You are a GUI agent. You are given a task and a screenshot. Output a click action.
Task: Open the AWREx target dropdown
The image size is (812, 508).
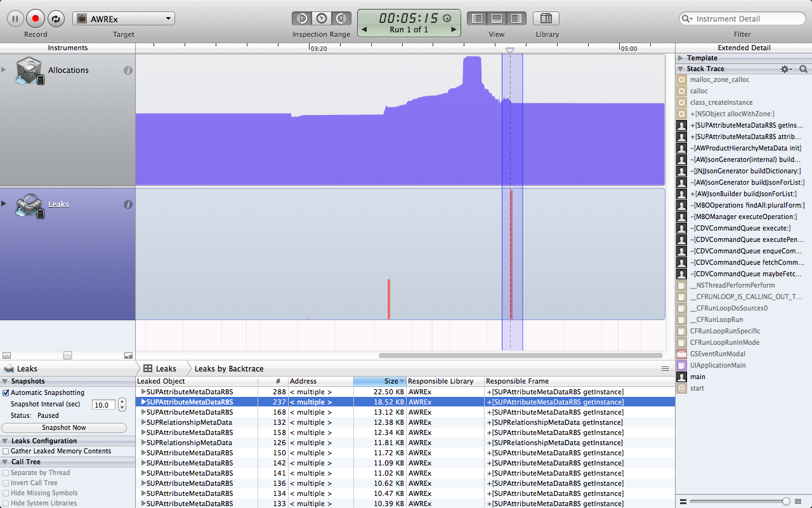click(124, 19)
